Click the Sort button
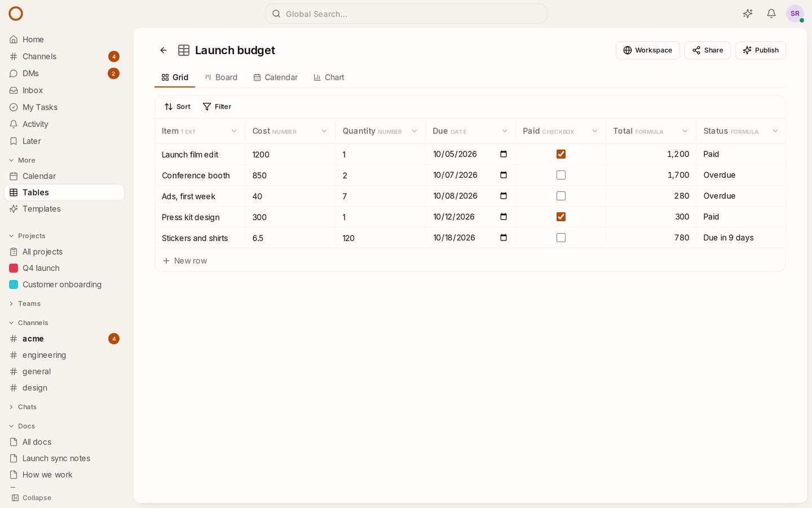Screen dimensions: 812x508 click(x=178, y=107)
